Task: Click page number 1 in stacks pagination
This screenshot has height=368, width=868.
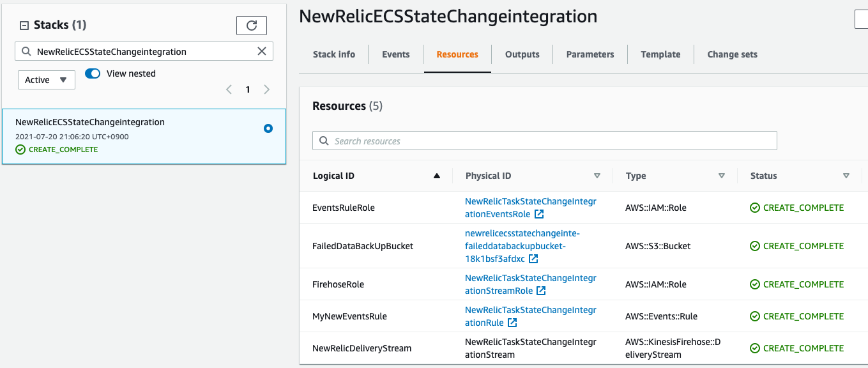Action: tap(248, 89)
